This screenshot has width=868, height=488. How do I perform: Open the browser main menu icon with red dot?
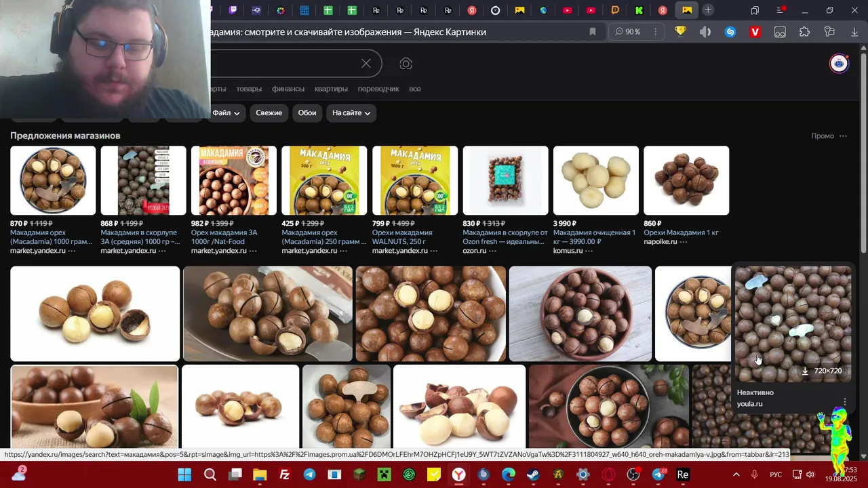780,10
